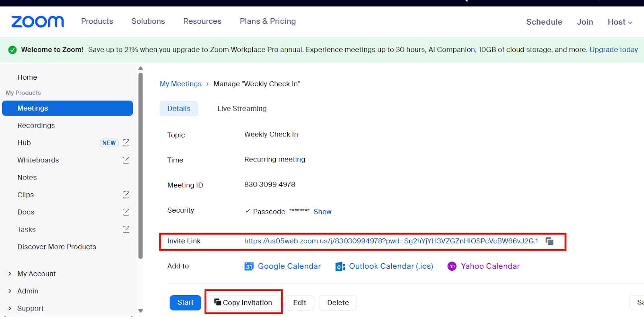
Task: Switch to the Live Streaming tab
Action: coord(242,109)
